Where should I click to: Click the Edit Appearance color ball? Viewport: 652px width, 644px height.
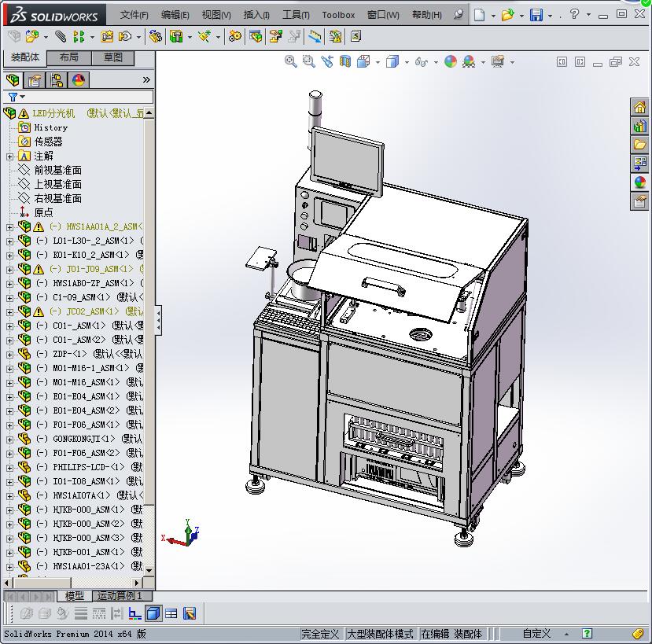[x=451, y=62]
